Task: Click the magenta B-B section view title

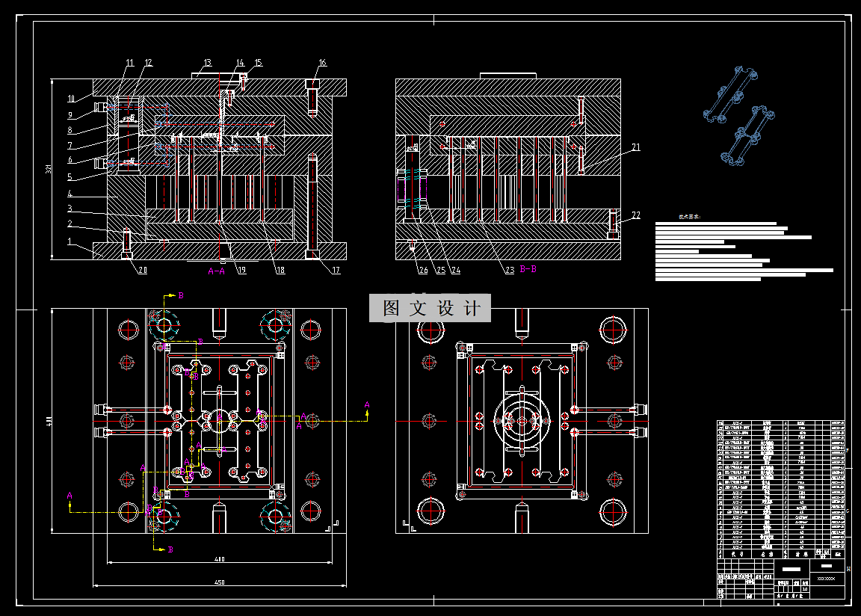Action: point(528,269)
